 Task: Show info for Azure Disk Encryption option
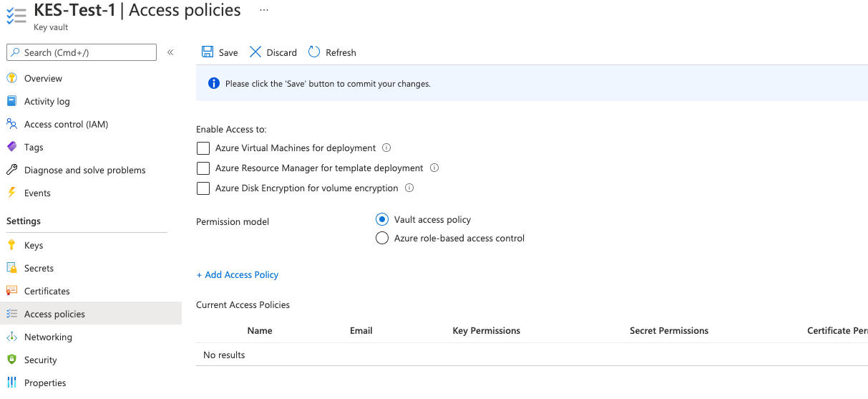pyautogui.click(x=409, y=188)
